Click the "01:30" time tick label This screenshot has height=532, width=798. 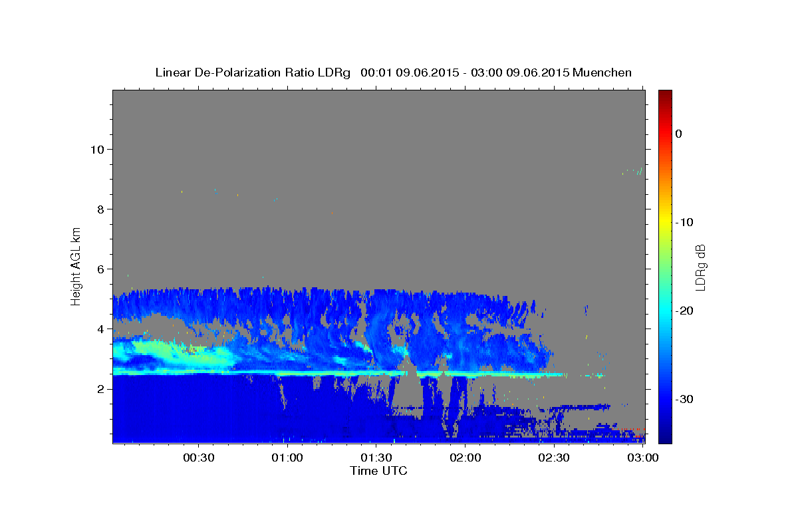(x=376, y=458)
